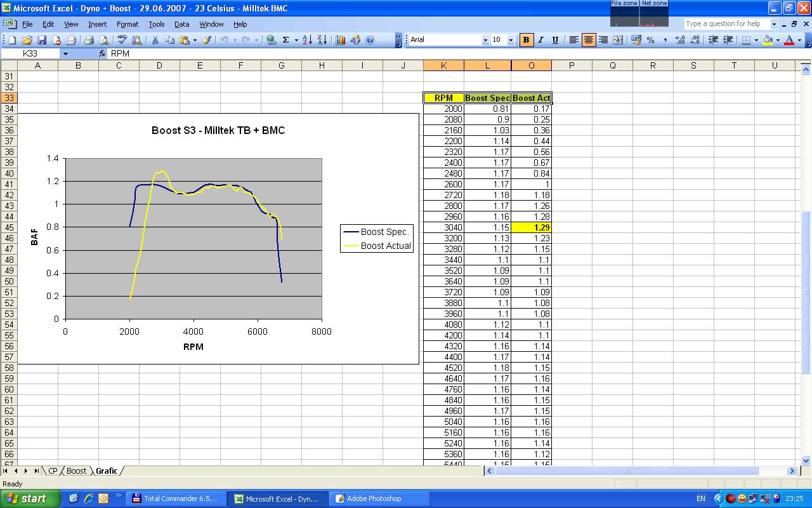Image resolution: width=812 pixels, height=508 pixels.
Task: Save the workbook with floppy icon
Action: pyautogui.click(x=42, y=40)
